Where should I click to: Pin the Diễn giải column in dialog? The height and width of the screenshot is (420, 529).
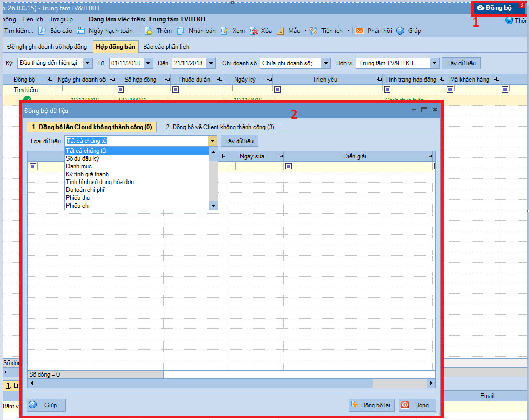[x=429, y=156]
